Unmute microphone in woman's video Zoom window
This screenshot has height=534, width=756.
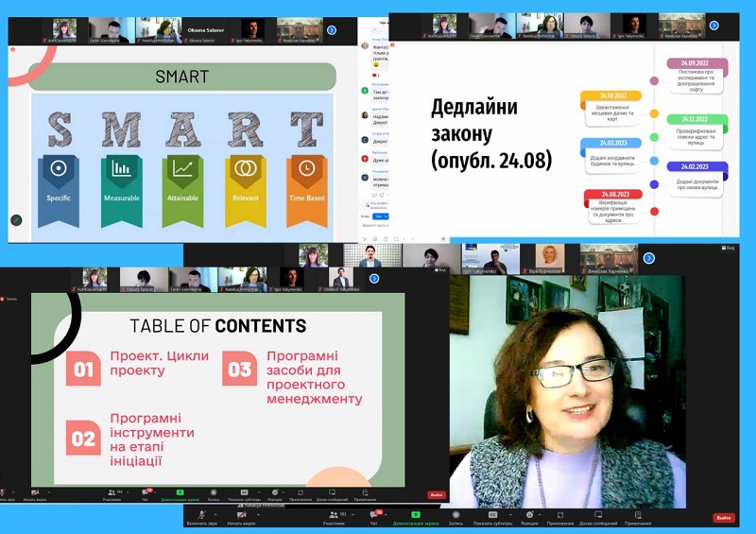click(x=201, y=517)
